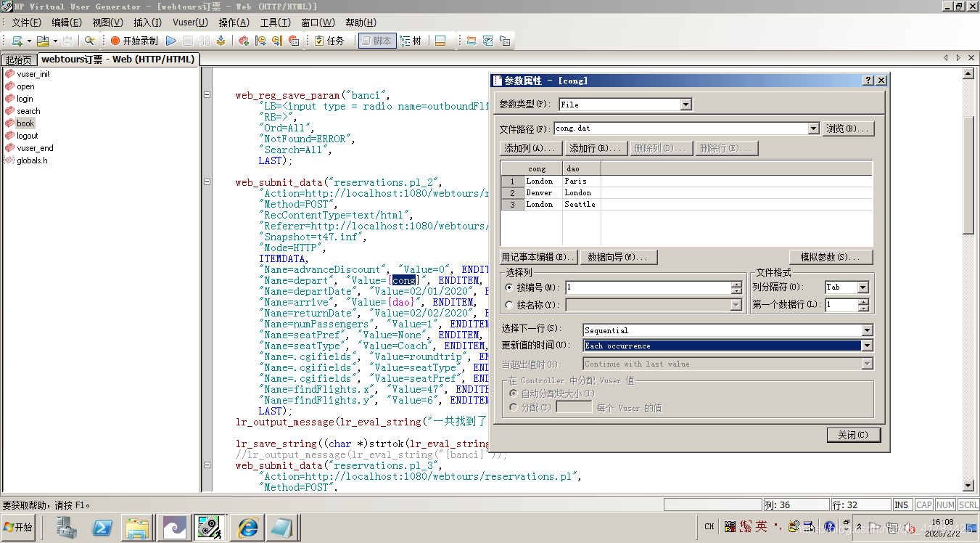Select the 按名称 radio button

click(x=509, y=305)
